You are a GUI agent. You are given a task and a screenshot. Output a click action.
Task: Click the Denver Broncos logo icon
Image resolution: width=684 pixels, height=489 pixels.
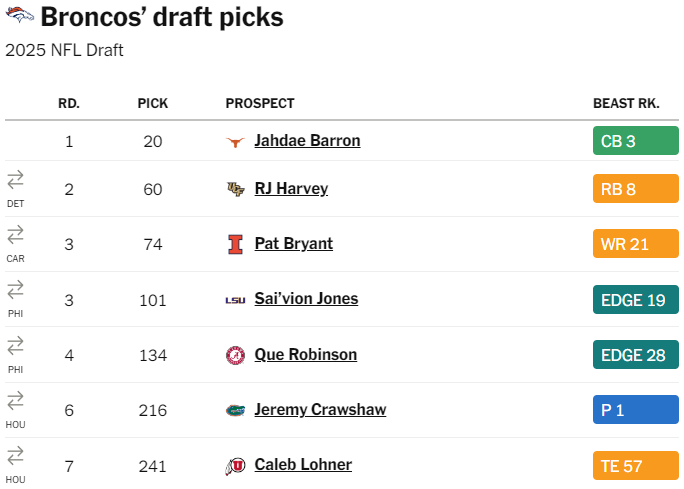click(20, 16)
